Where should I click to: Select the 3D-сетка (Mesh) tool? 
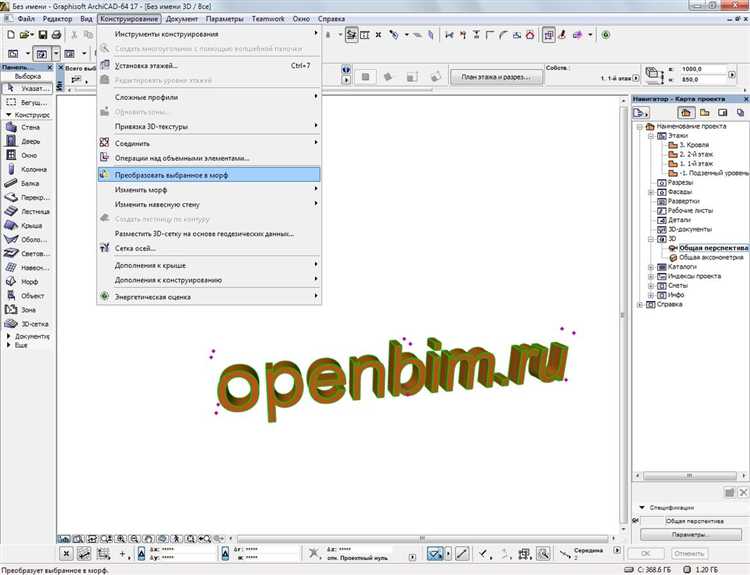pos(28,324)
